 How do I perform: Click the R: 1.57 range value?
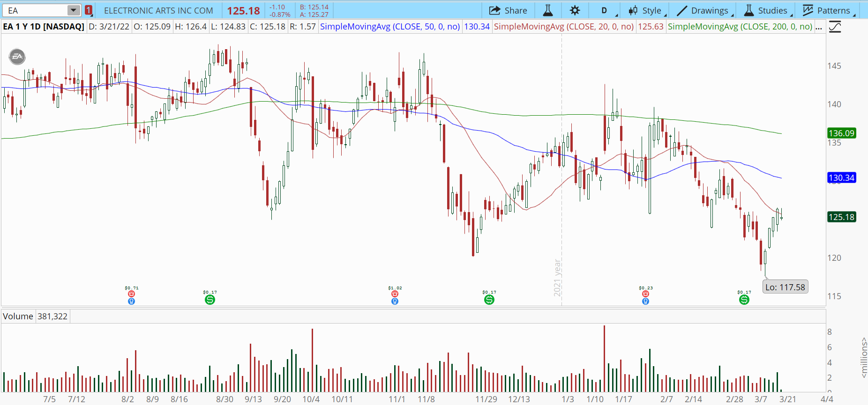[303, 27]
